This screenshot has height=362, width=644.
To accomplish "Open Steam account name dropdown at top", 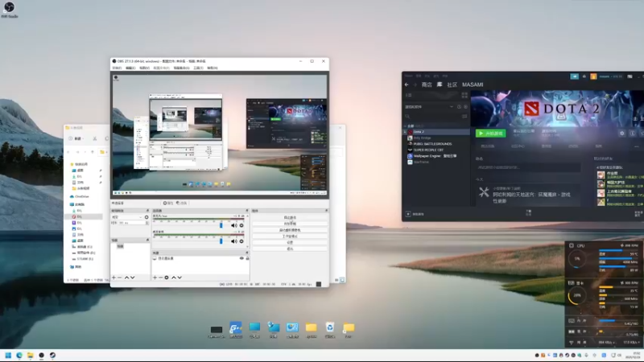I will click(610, 76).
